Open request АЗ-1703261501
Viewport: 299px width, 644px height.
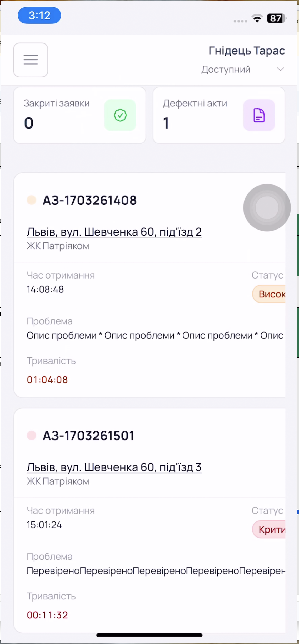tap(89, 436)
